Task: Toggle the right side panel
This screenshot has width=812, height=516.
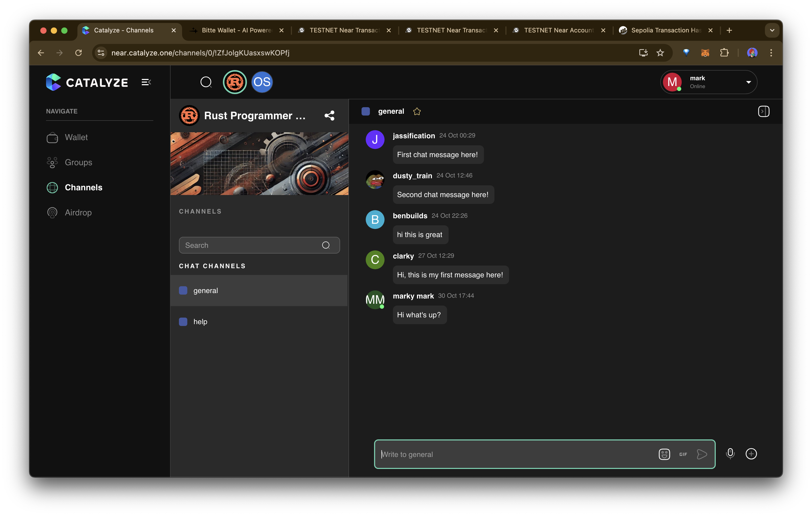Action: click(x=763, y=111)
